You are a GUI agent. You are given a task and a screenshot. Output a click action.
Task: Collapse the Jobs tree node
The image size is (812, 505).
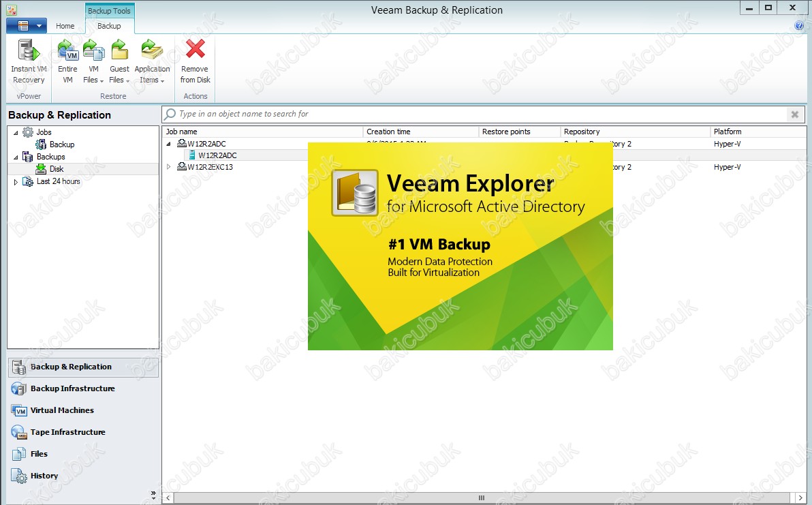tap(16, 133)
